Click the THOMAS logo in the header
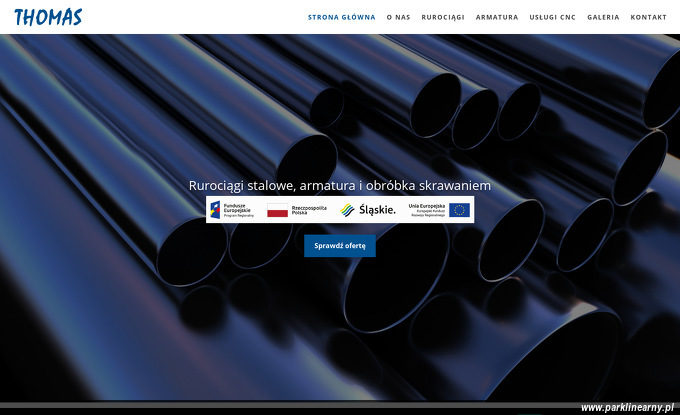Viewport: 680px width, 415px height. tap(48, 17)
